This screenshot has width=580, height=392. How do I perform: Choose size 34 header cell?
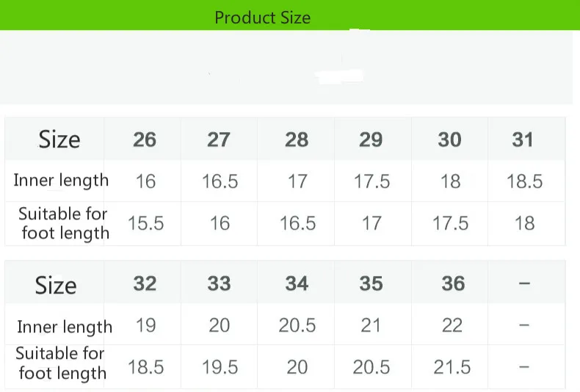pyautogui.click(x=297, y=283)
